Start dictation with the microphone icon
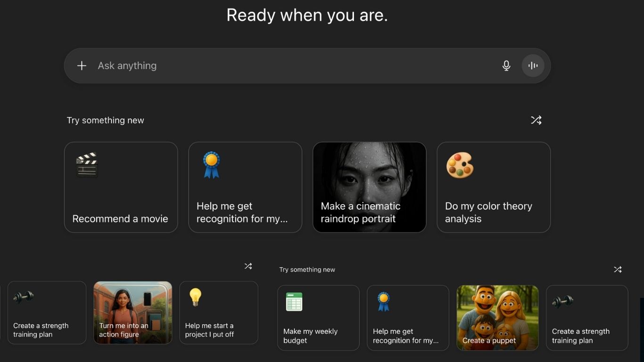Viewport: 644px width, 362px height. [506, 66]
